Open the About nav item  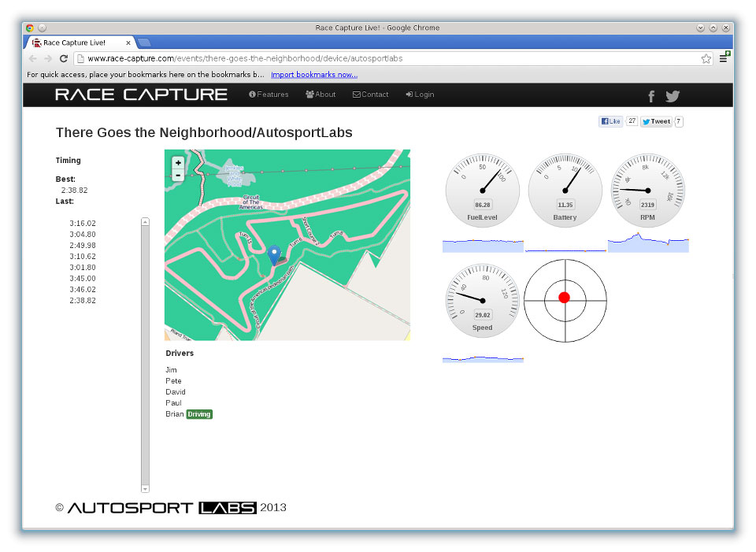(321, 94)
